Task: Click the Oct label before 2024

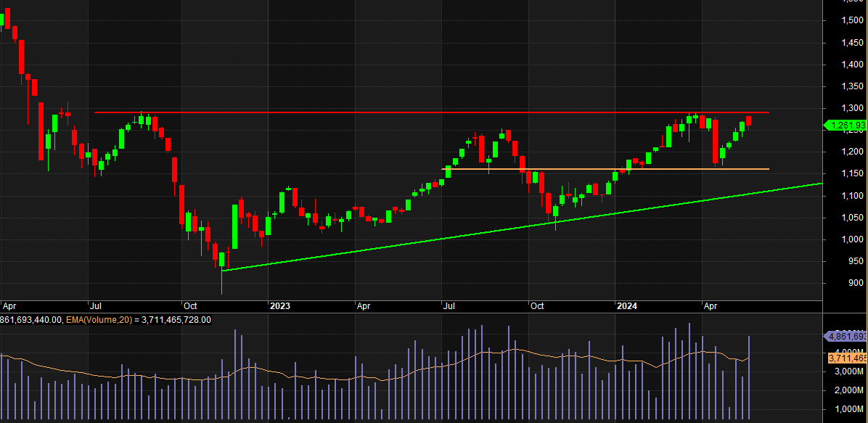Action: pos(537,305)
